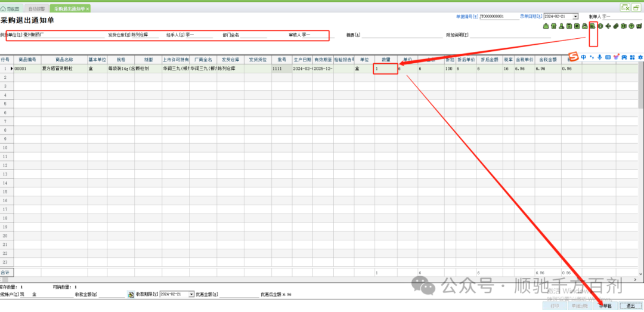
Task: Open the 收款期限 date dropdown
Action: tap(191, 294)
